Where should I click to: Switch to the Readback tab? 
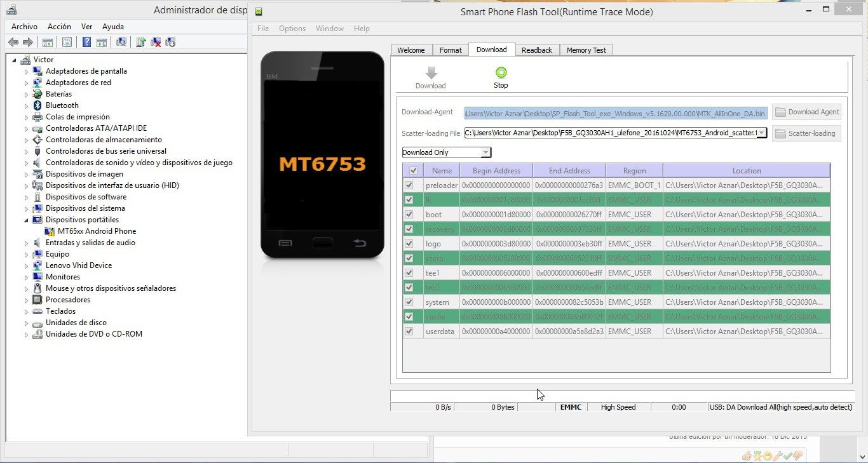[x=537, y=50]
